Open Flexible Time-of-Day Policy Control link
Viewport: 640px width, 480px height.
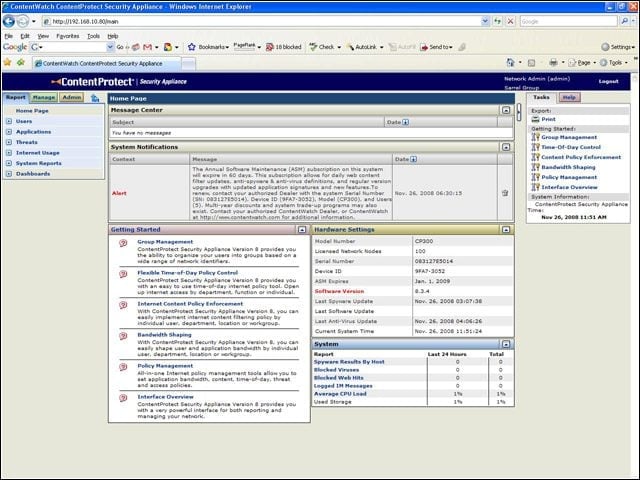[x=187, y=273]
